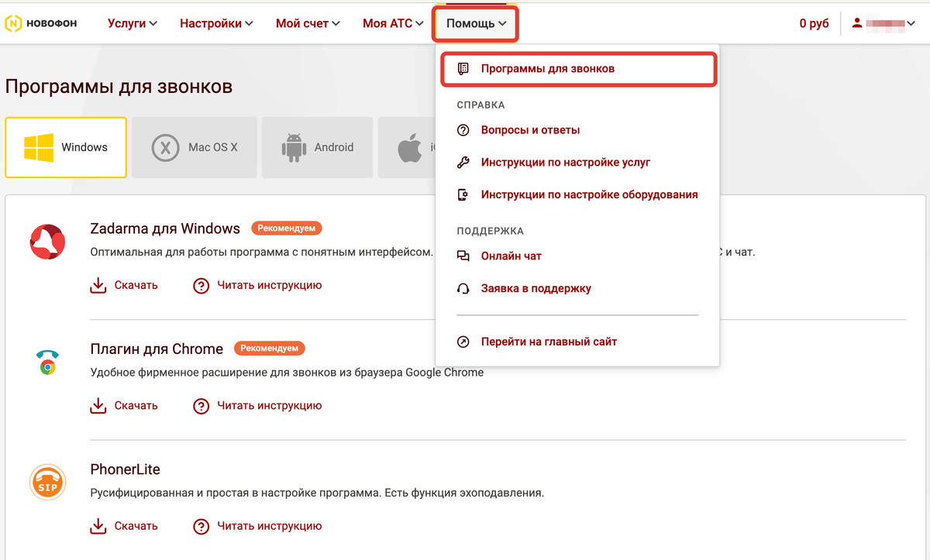
Task: Click the 0 руб balance
Action: click(x=814, y=23)
